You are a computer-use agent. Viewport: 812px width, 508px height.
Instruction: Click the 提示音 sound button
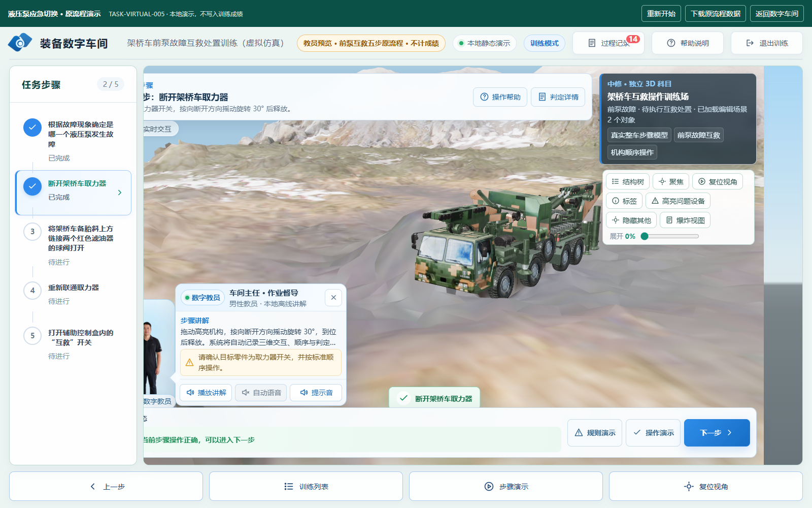[x=316, y=393]
